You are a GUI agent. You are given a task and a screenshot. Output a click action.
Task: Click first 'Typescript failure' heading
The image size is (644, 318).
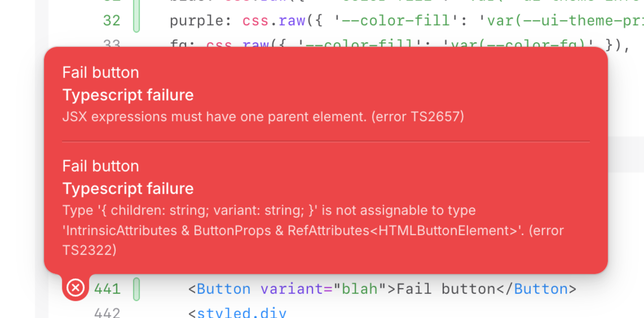tap(128, 95)
